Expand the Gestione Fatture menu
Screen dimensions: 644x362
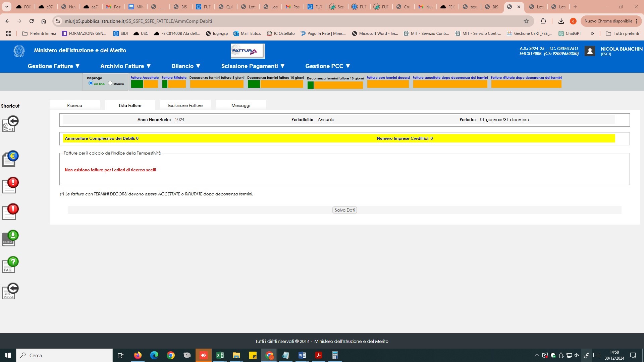[x=54, y=66]
